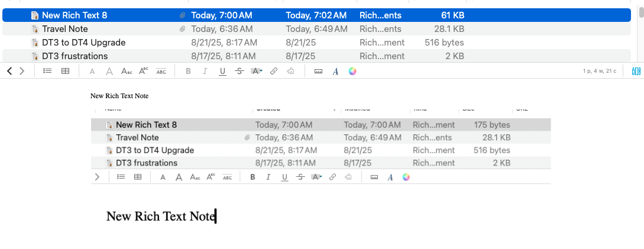Decrease font size with the top toolbar's small A
The height and width of the screenshot is (249, 644).
pyautogui.click(x=92, y=72)
